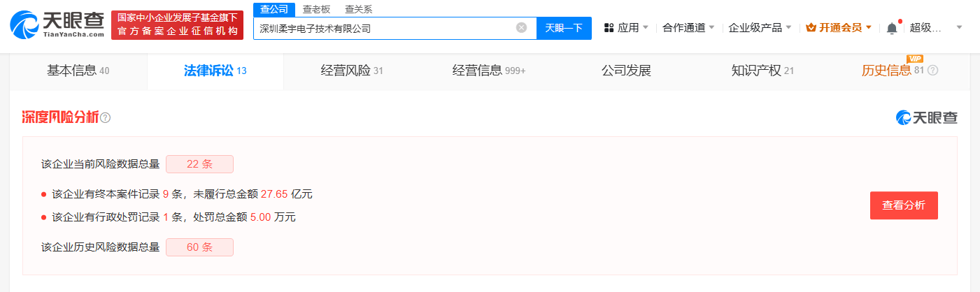Open the 基本信息 tab

pos(78,71)
